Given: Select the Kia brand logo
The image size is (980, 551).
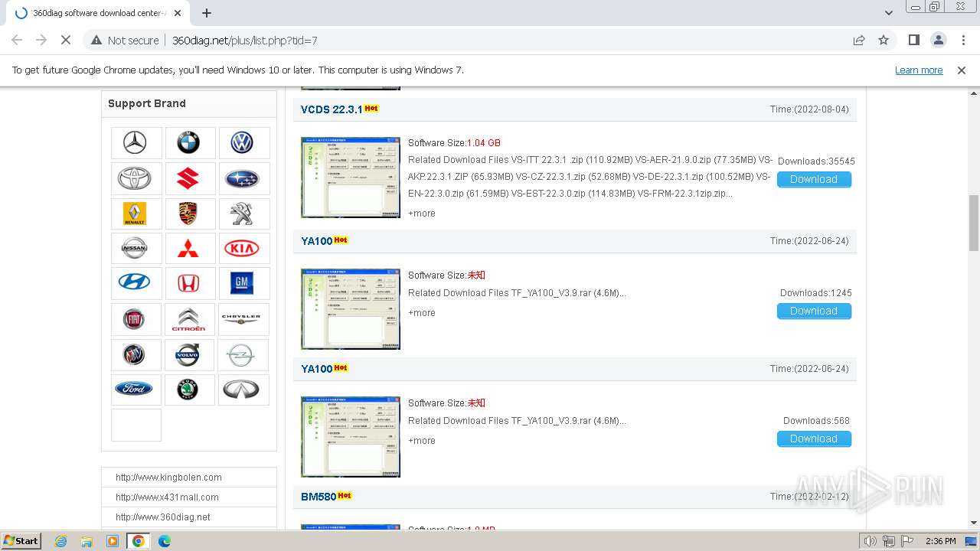Looking at the screenshot, I should 243,248.
